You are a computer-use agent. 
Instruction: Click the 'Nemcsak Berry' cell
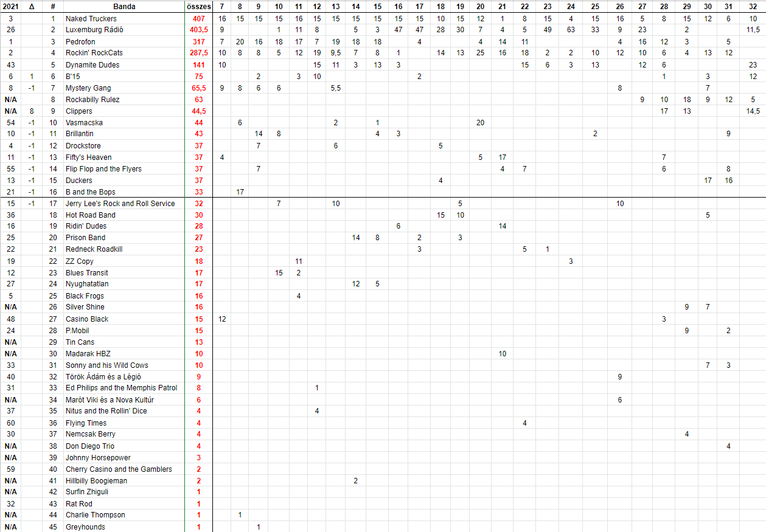124,434
